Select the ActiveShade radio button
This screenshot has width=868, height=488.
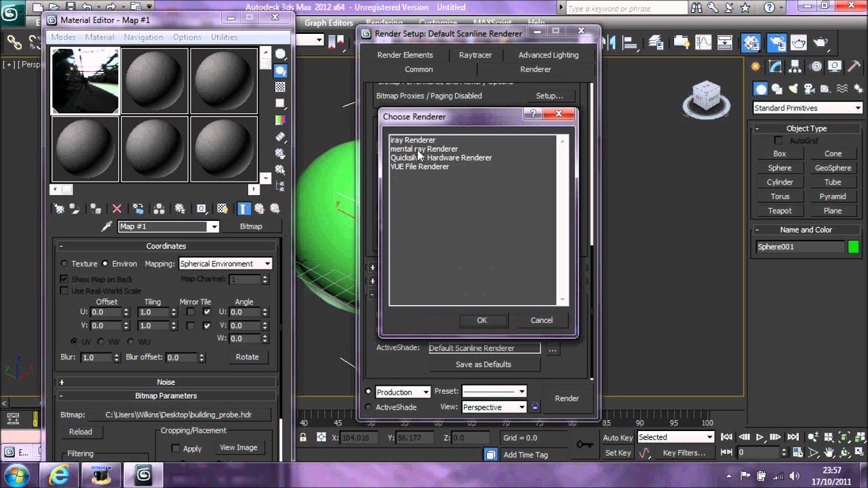(368, 407)
